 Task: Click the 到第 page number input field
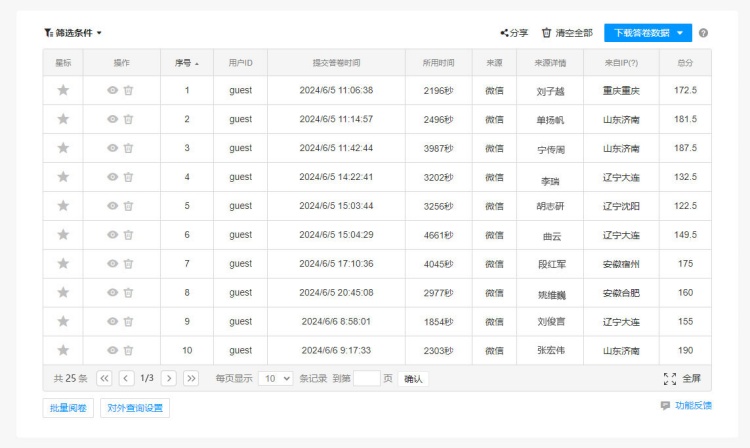pos(367,379)
